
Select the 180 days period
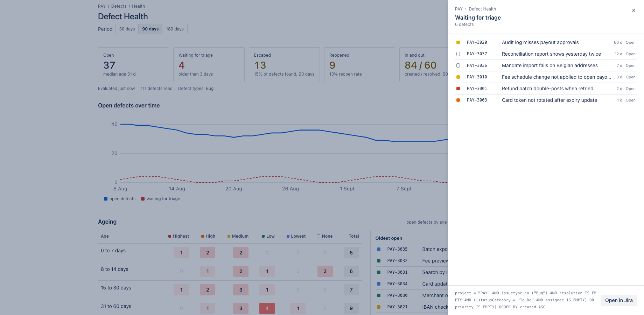(175, 29)
